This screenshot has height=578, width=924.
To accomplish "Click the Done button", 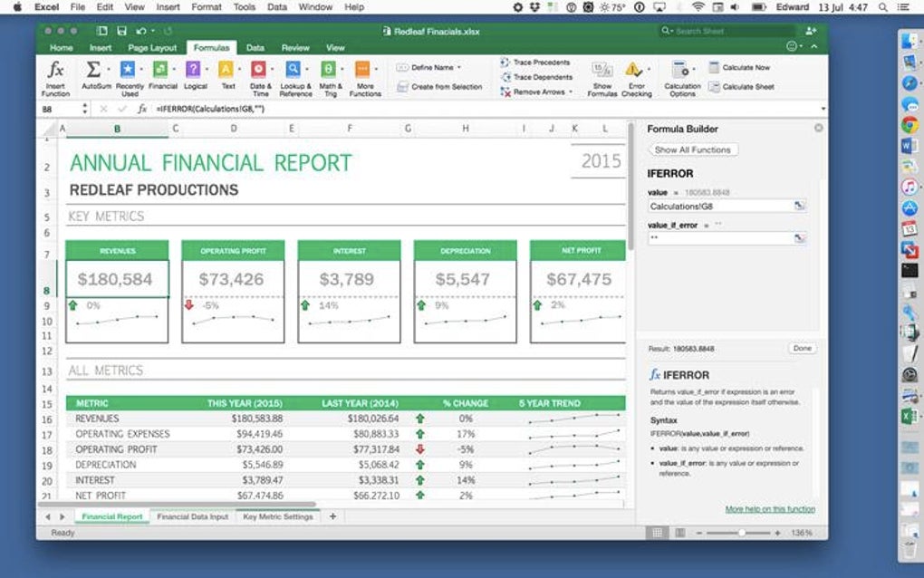I will (802, 348).
